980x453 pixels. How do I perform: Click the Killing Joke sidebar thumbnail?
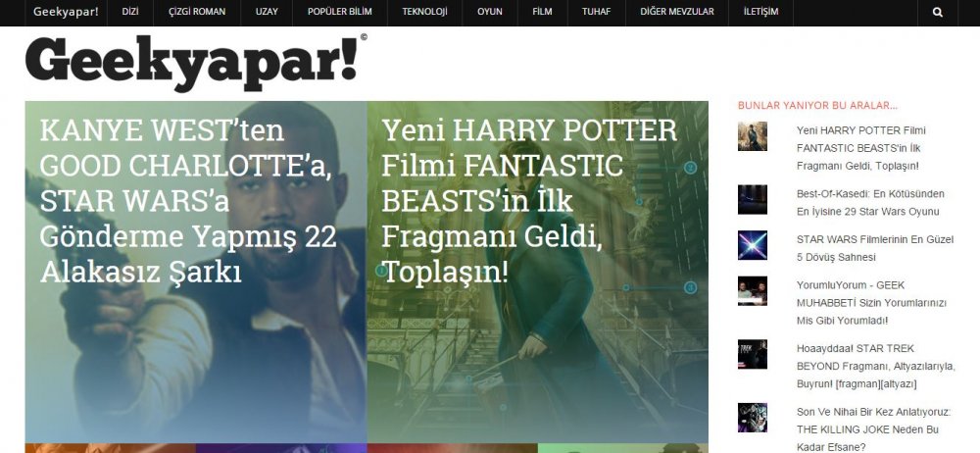click(x=753, y=418)
